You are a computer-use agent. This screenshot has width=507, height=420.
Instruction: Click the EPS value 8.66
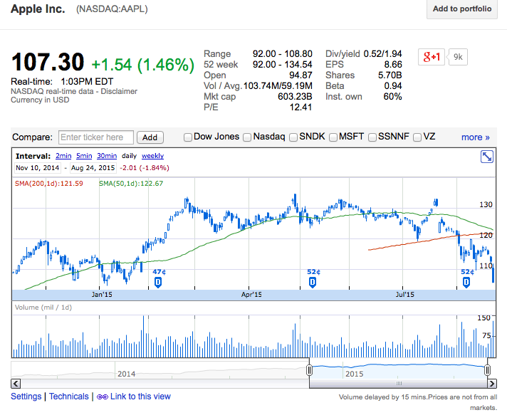393,65
